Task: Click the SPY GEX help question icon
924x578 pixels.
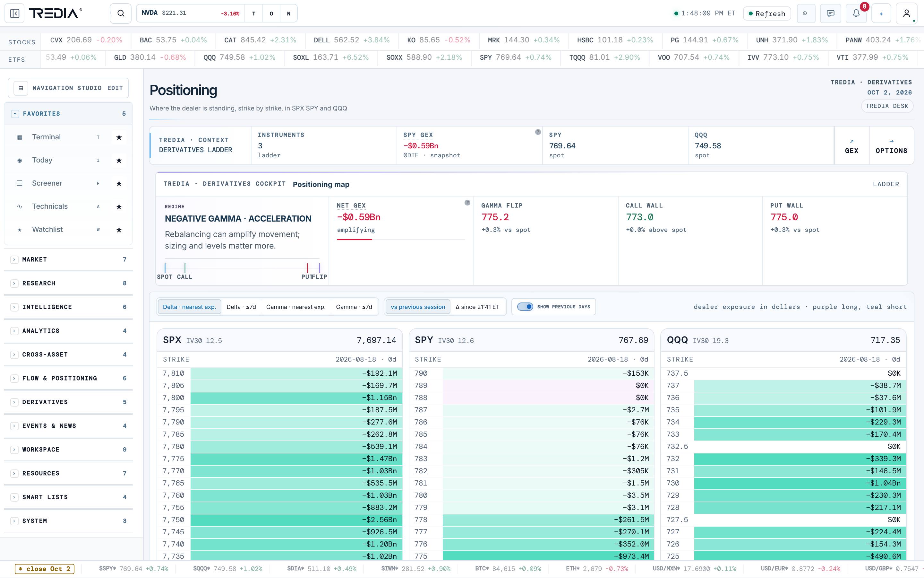Action: coord(538,132)
